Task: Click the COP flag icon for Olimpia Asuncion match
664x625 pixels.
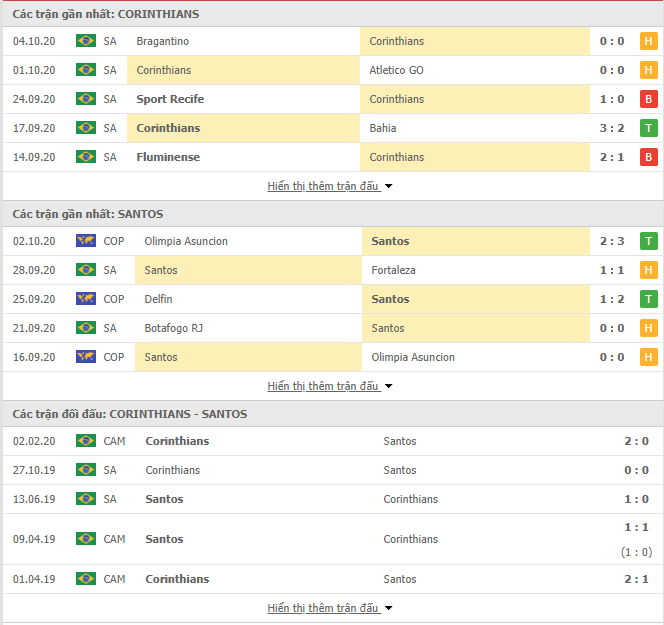Action: click(x=85, y=241)
